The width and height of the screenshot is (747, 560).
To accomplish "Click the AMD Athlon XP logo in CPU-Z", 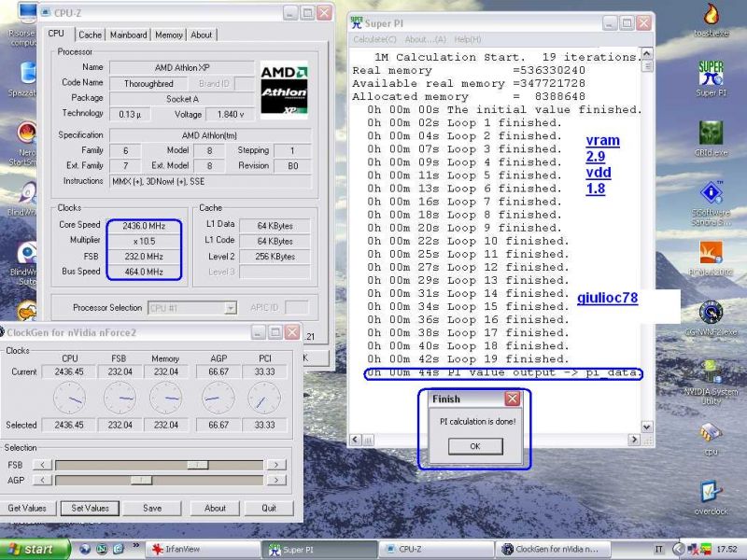I will 284,90.
